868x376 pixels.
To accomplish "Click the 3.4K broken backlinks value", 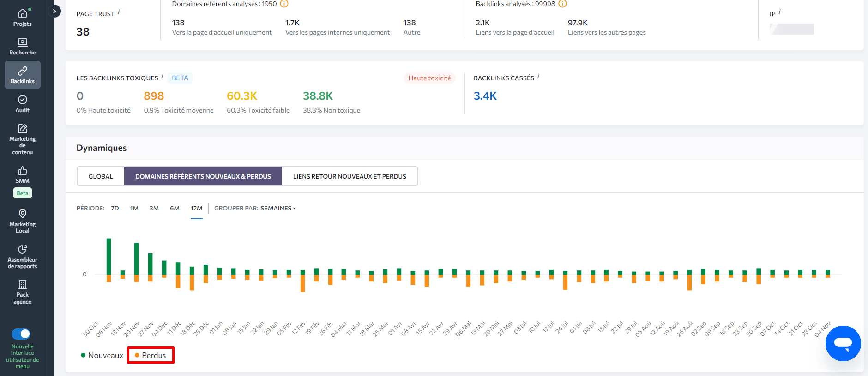I will click(485, 96).
